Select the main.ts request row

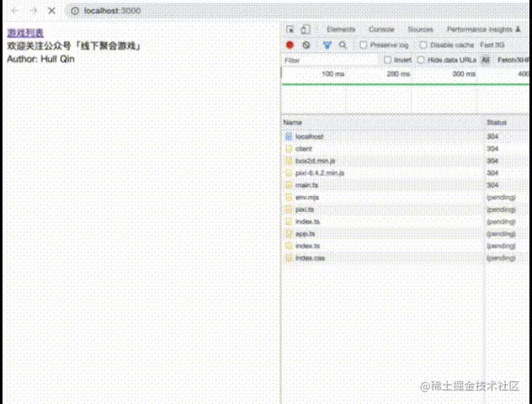pos(405,185)
